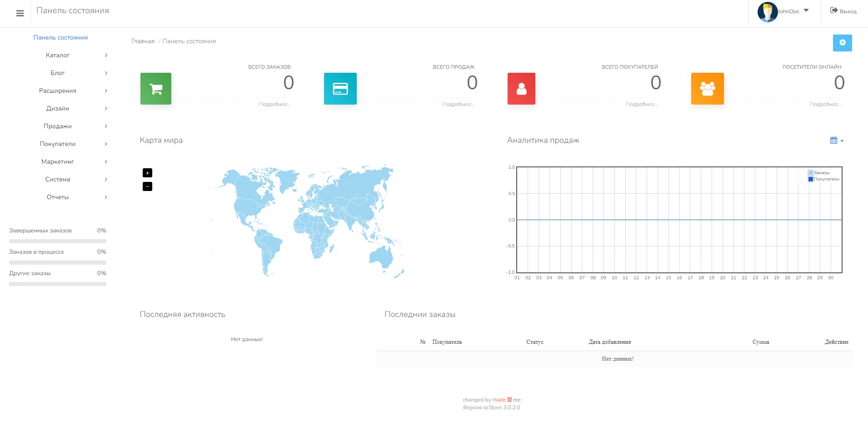Screen dimensions: 868x427
Task: Click the orange online visitors icon
Action: pos(708,89)
